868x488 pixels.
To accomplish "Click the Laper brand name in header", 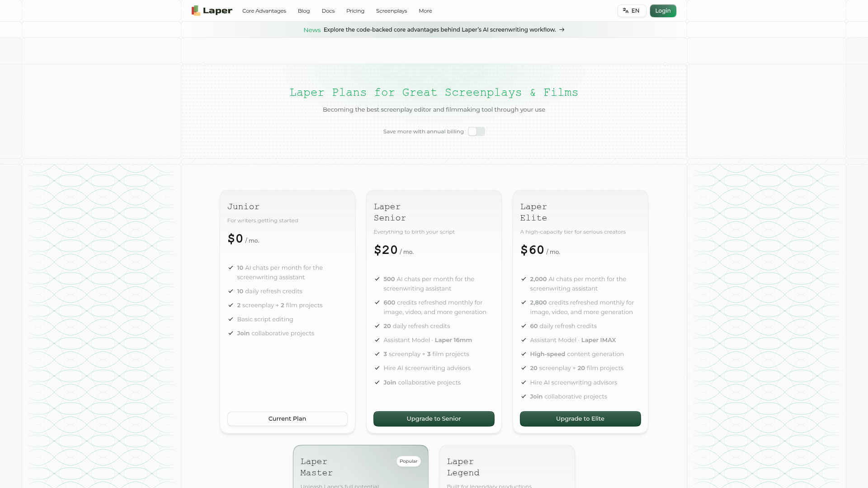I will 217,11.
